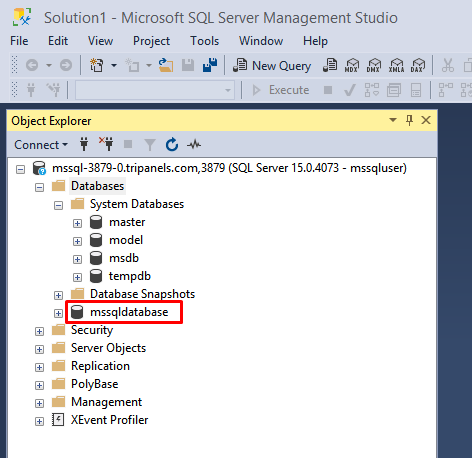The width and height of the screenshot is (472, 458).
Task: Expand the mssqldatabase node
Action: click(x=58, y=313)
